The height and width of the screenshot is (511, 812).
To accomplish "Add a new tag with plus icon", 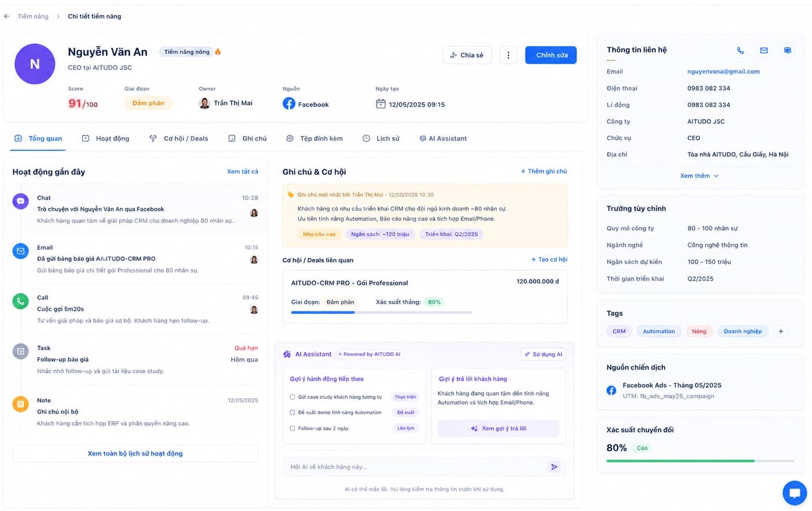I will tap(781, 332).
